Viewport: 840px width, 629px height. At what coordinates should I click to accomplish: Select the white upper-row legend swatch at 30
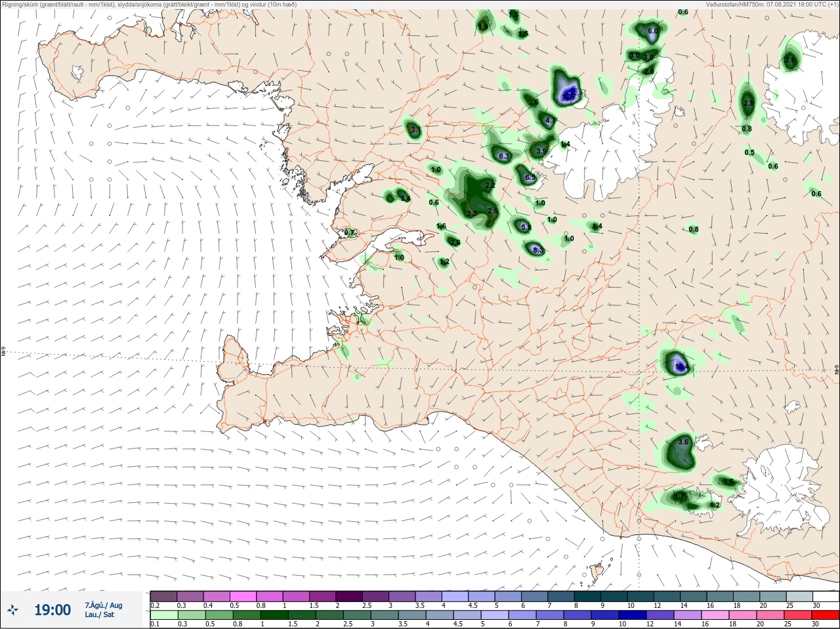(826, 596)
